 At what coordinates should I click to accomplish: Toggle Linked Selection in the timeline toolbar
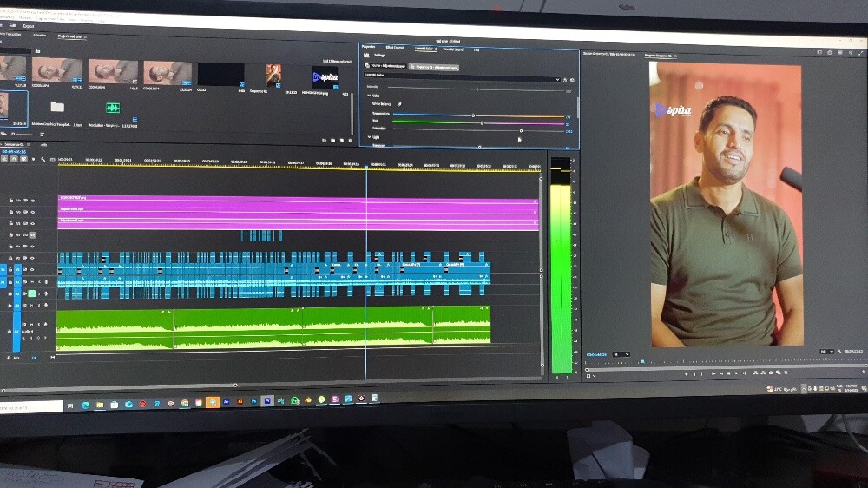tap(23, 160)
